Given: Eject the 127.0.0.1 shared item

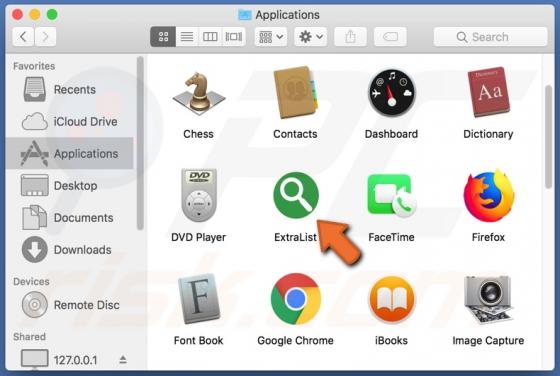Looking at the screenshot, I should pyautogui.click(x=123, y=360).
